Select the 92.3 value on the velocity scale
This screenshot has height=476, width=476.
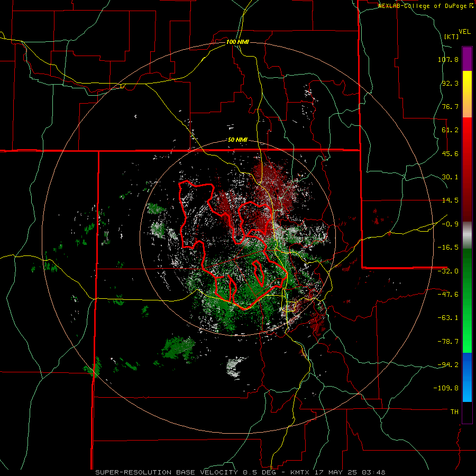point(450,83)
